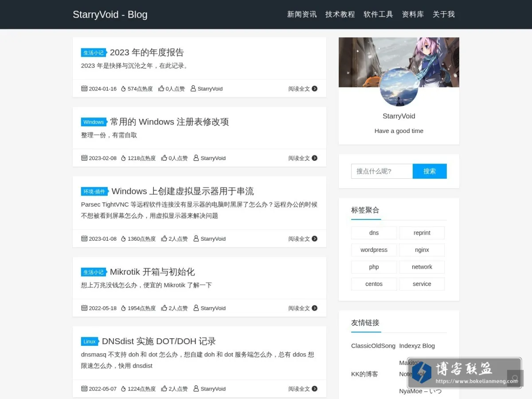Open the 软件工具 menu item
This screenshot has width=532, height=399.
click(x=378, y=14)
